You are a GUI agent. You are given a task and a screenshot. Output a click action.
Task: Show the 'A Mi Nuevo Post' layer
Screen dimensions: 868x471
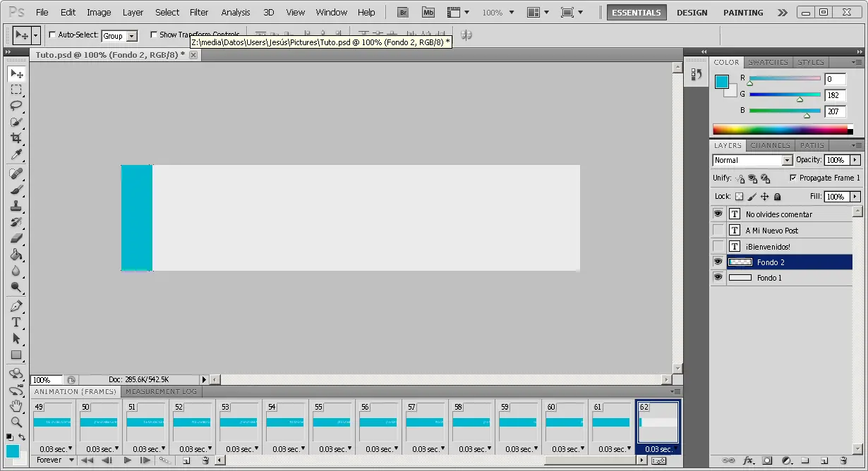[718, 230]
